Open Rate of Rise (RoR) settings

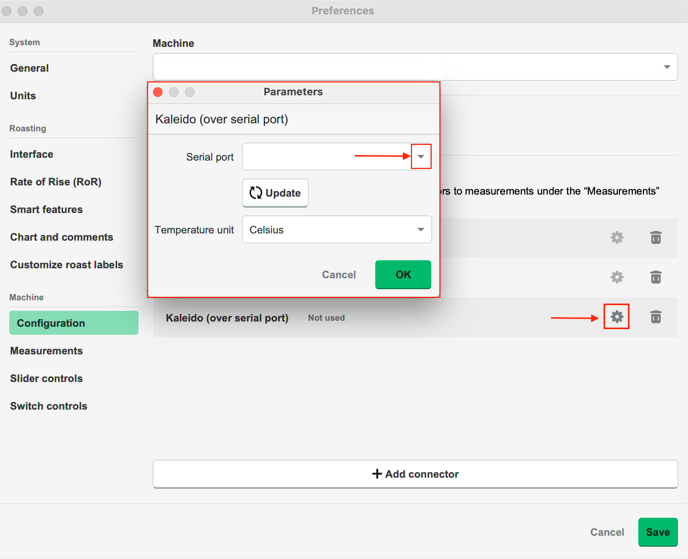[56, 182]
